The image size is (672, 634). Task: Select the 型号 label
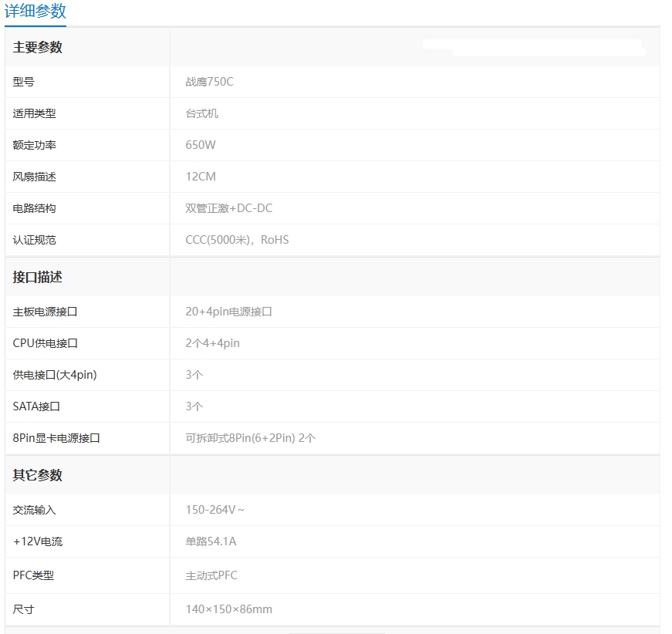point(24,82)
